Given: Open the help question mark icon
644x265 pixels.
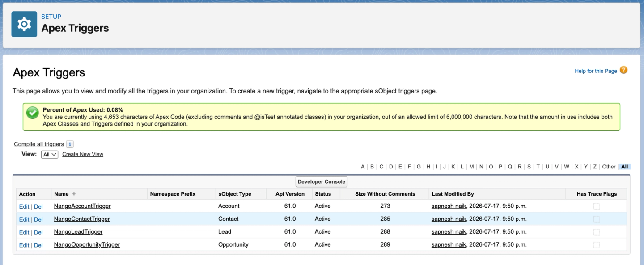Looking at the screenshot, I should pyautogui.click(x=623, y=70).
